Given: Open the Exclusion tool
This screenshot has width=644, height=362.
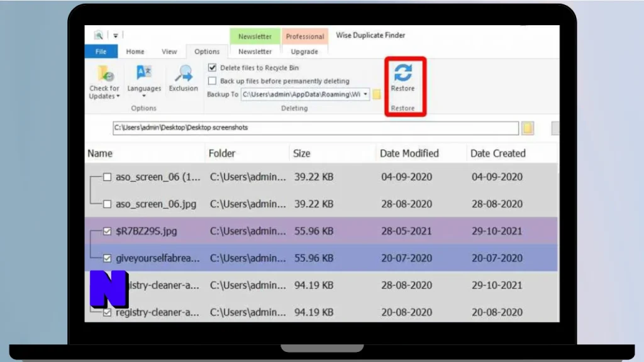Looking at the screenshot, I should pos(183,79).
